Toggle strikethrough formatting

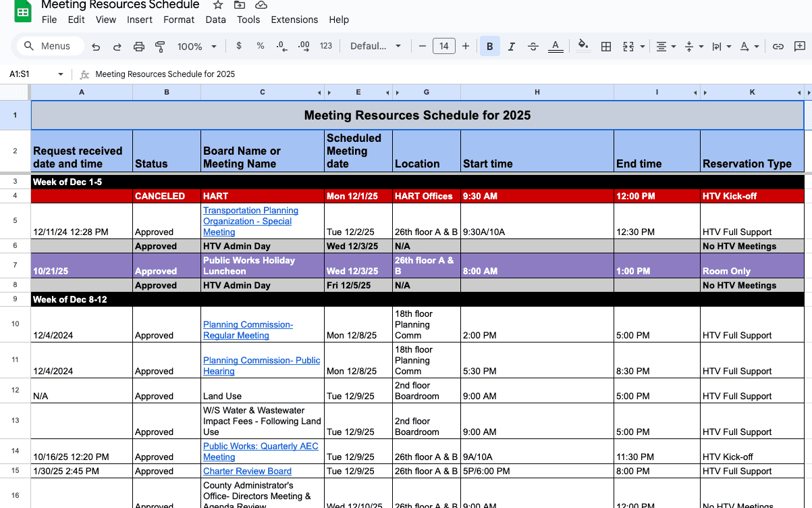(x=533, y=47)
